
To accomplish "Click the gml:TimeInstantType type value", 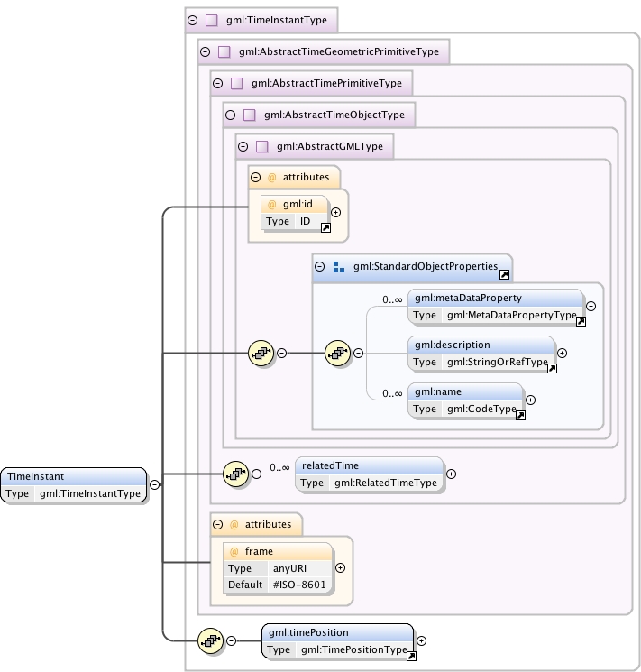I will (x=90, y=493).
